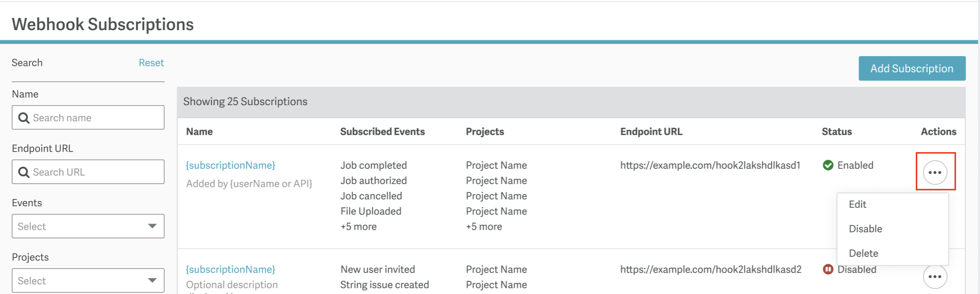Focus the Search URL input field

pos(94,173)
